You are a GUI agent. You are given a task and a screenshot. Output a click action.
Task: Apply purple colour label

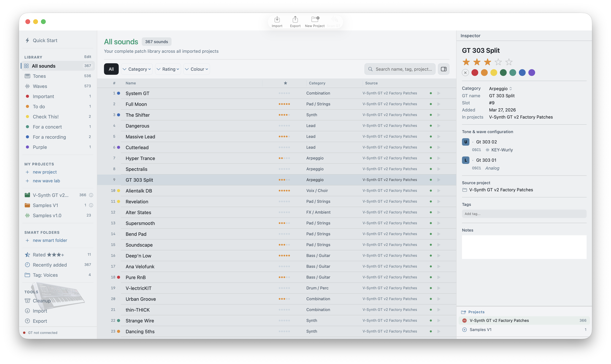coord(532,73)
